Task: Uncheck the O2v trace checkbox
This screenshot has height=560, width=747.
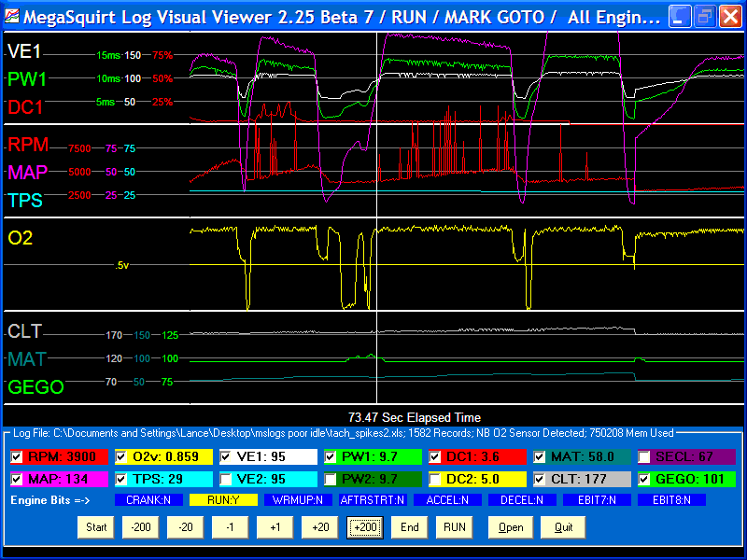Action: pyautogui.click(x=122, y=457)
